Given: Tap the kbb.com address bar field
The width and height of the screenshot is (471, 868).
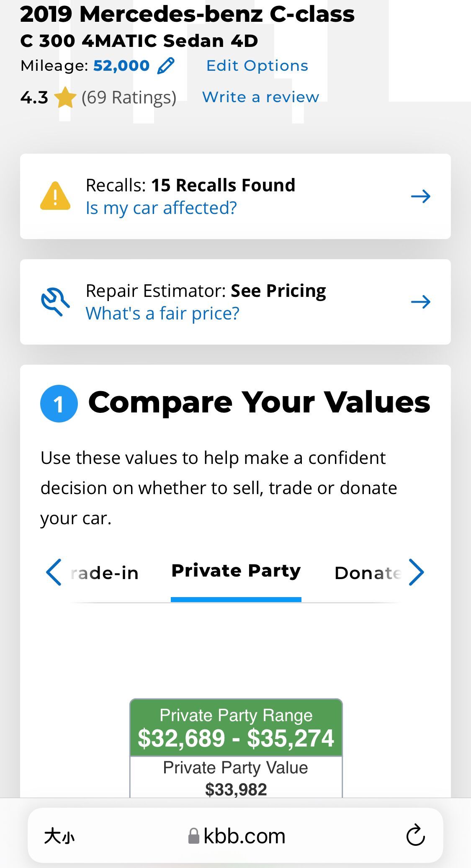Looking at the screenshot, I should (x=245, y=836).
